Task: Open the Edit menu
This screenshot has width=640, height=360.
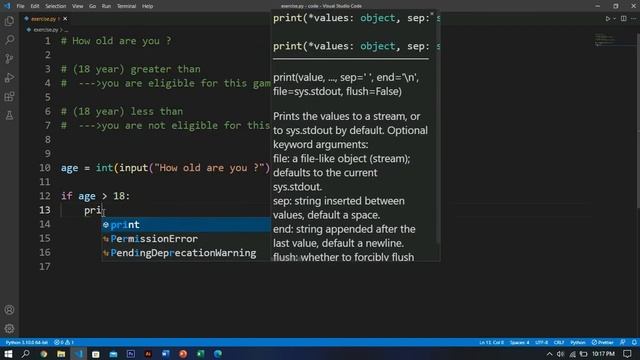Action: [35, 6]
